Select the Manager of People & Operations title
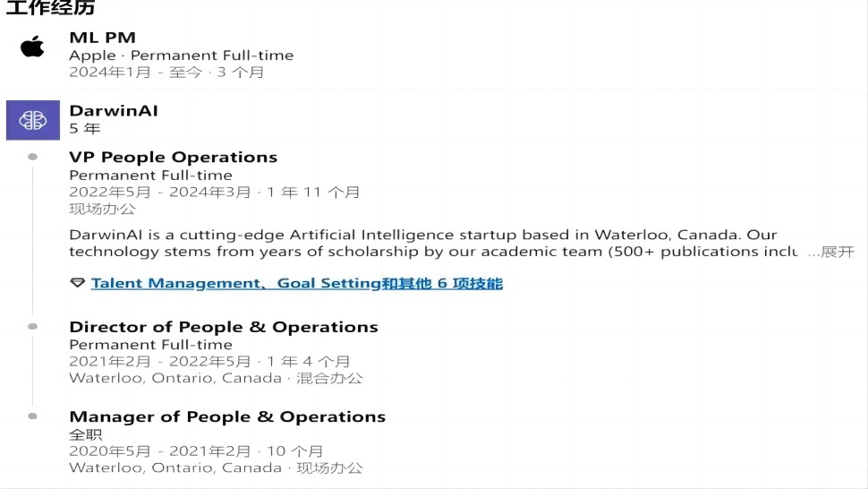 pyautogui.click(x=227, y=416)
